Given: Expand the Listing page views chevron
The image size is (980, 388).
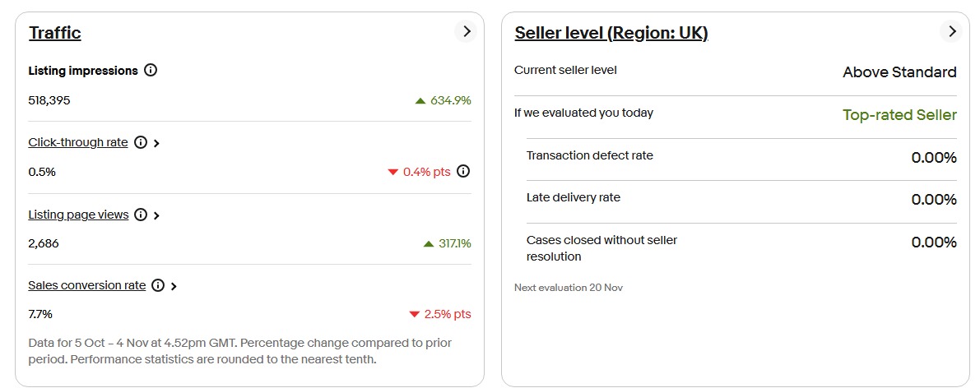Looking at the screenshot, I should tap(156, 215).
